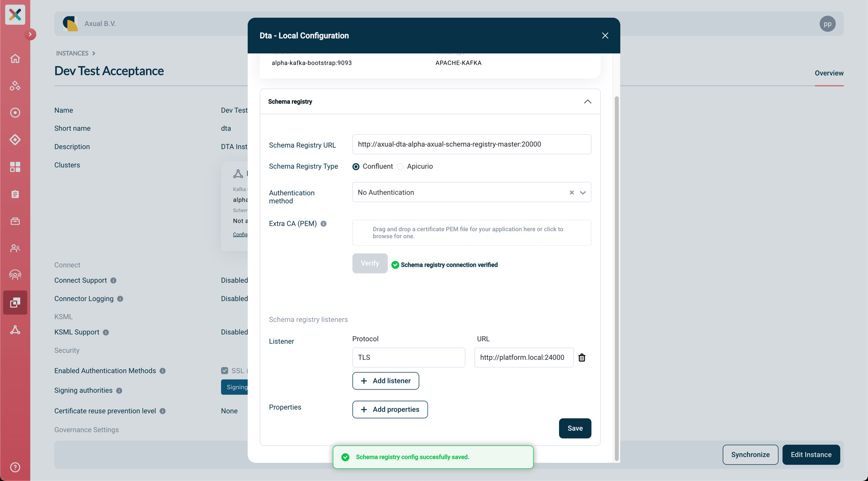This screenshot has height=481, width=868.
Task: Open the help question mark icon
Action: [15, 467]
